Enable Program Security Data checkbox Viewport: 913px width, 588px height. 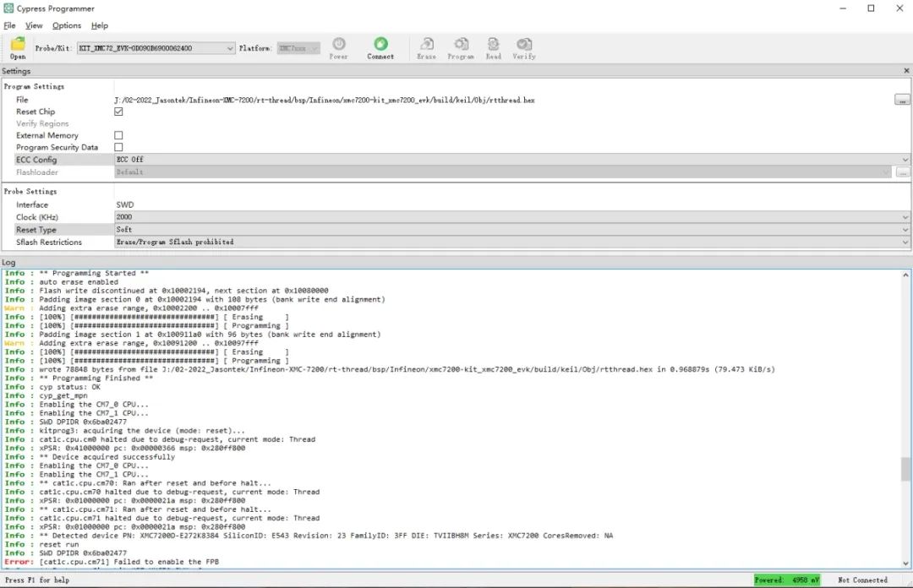tap(118, 147)
